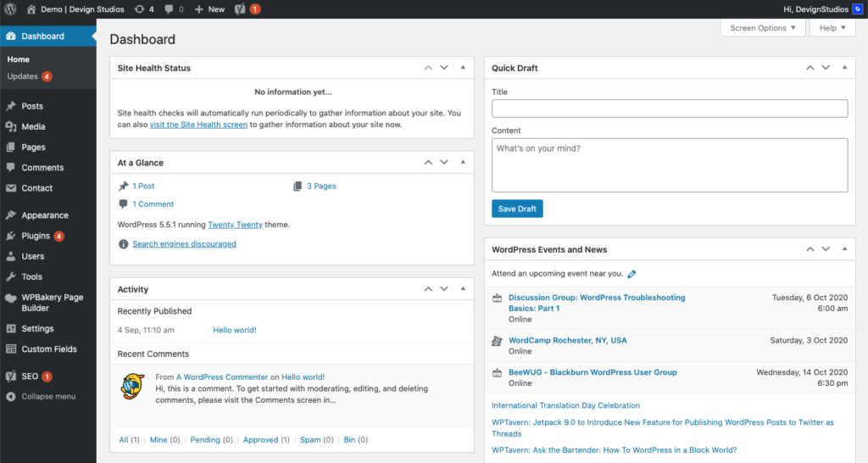
Task: Click the Appearance paintbrush icon in the sidebar
Action: tap(10, 215)
